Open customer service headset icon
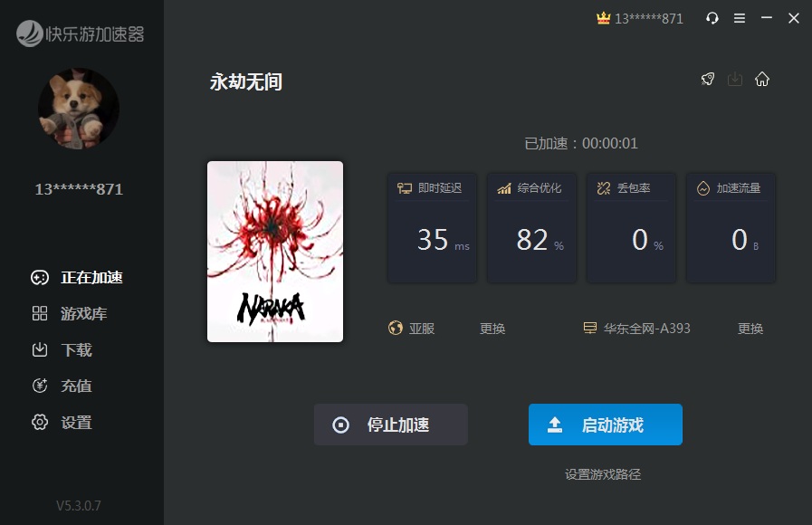The width and height of the screenshot is (812, 525). (x=712, y=18)
